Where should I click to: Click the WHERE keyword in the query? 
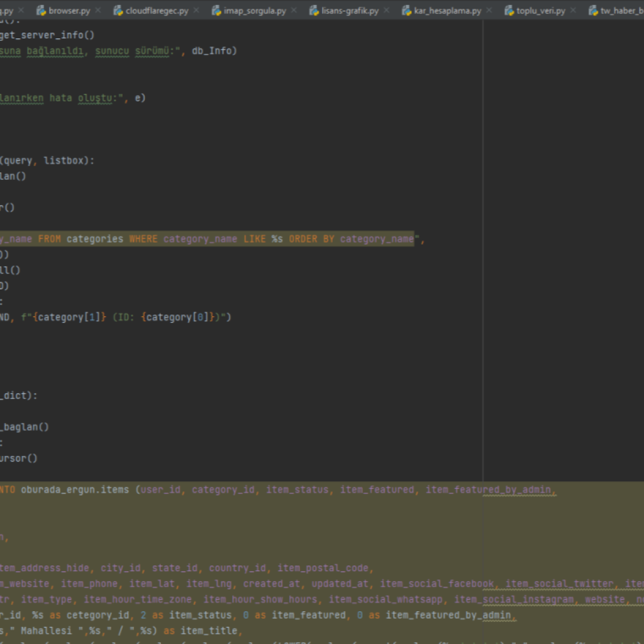click(143, 239)
